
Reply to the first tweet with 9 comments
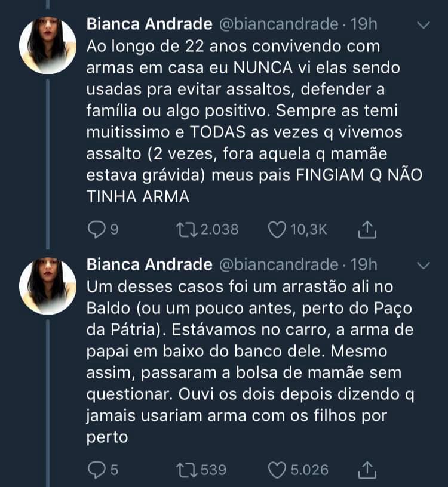pos(97,230)
